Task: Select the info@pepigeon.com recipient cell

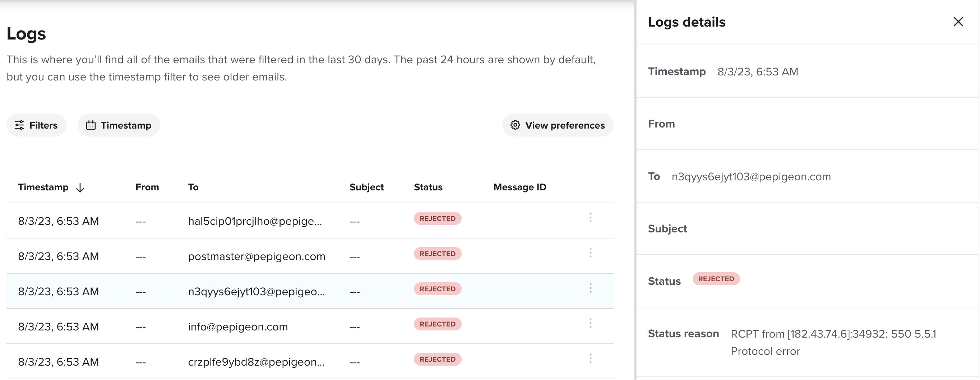Action: 238,327
